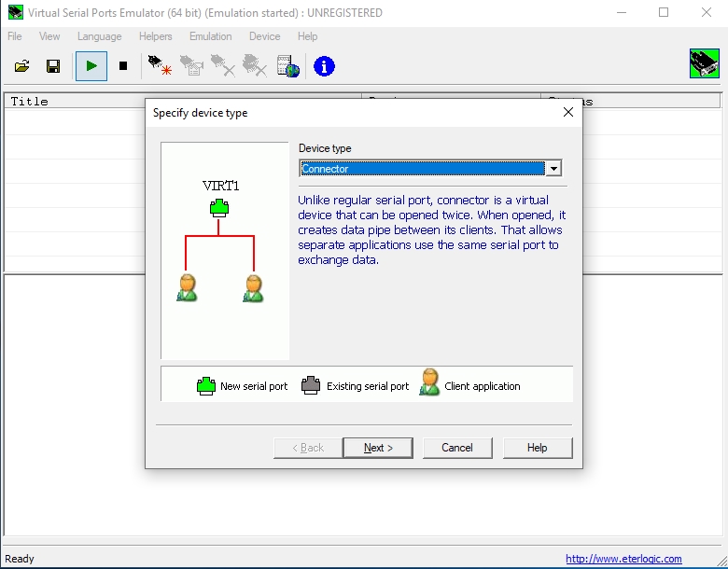Click the blue About info icon
Screen dimensions: 728x569
324,66
